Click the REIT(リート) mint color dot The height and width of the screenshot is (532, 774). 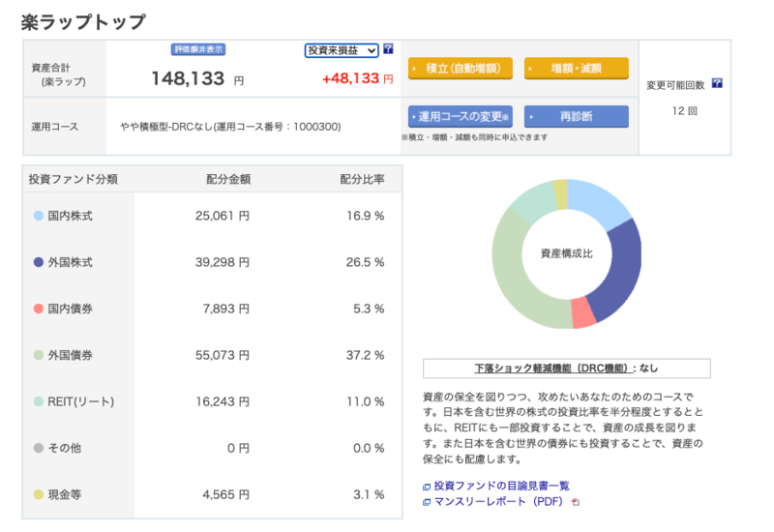[x=39, y=401]
